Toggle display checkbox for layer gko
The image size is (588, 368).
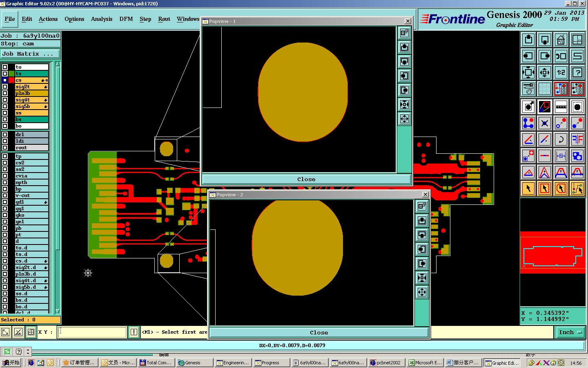point(5,215)
